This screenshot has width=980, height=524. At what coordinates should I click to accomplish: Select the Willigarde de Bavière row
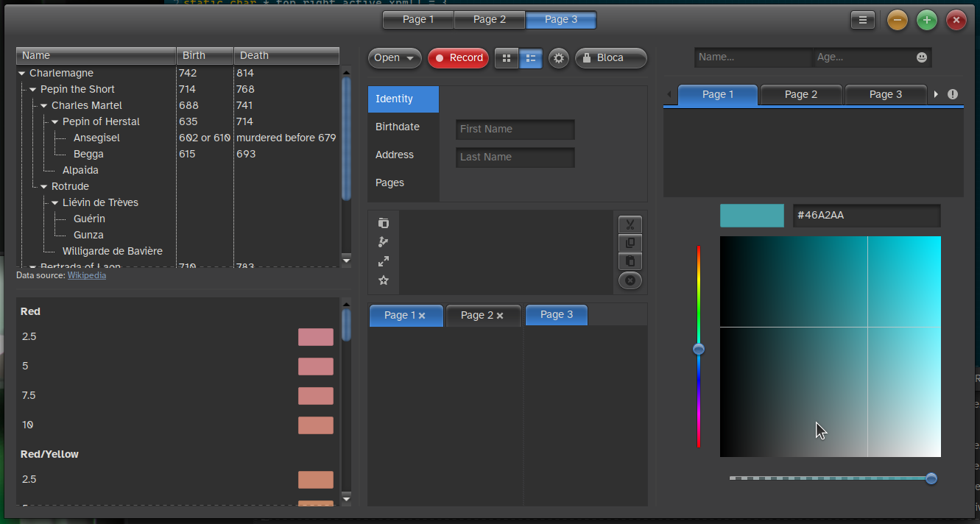177,252
